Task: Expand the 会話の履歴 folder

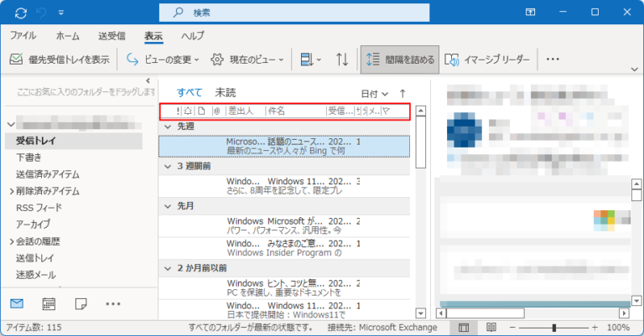Action: point(12,241)
